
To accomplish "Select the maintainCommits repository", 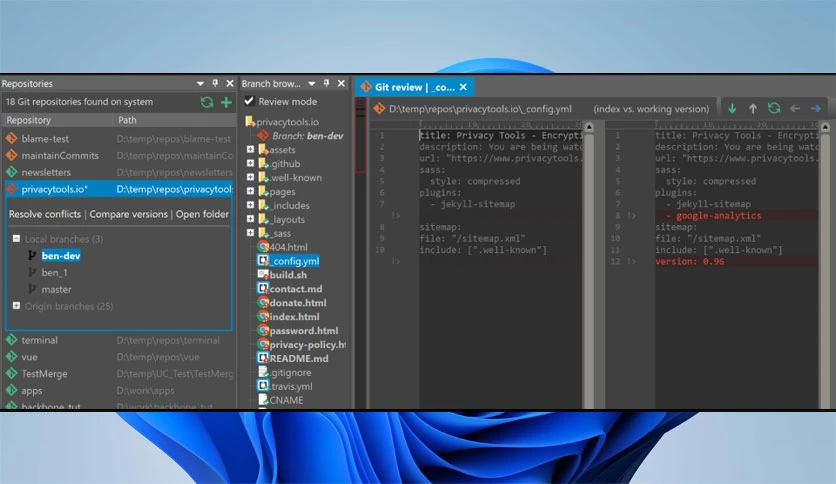I will click(x=118, y=156).
